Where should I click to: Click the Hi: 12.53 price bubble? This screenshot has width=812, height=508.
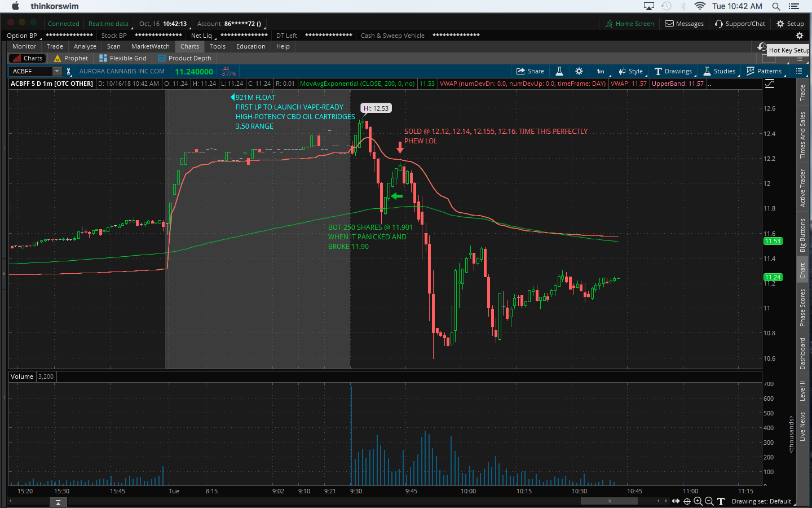click(376, 108)
